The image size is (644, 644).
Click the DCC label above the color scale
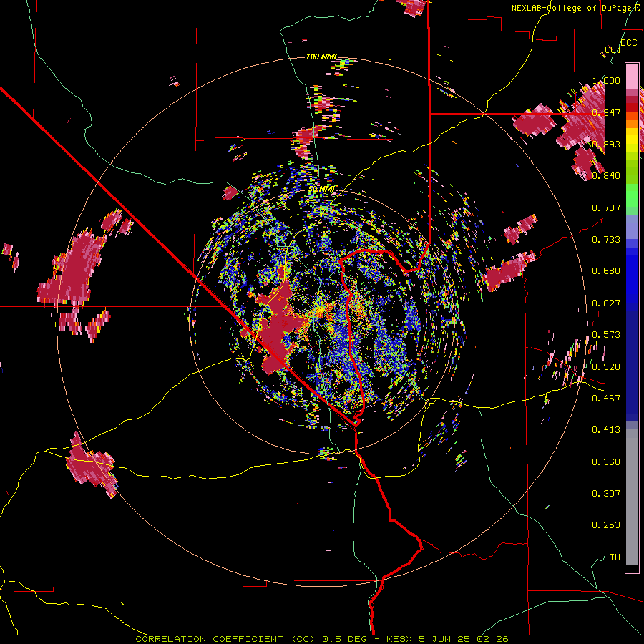tap(628, 43)
